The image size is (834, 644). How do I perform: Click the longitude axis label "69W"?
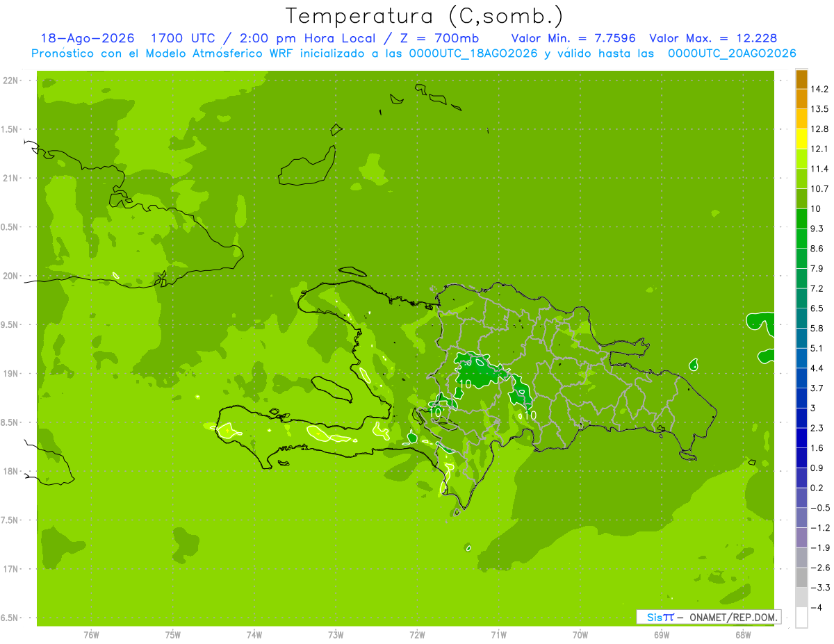click(x=662, y=634)
